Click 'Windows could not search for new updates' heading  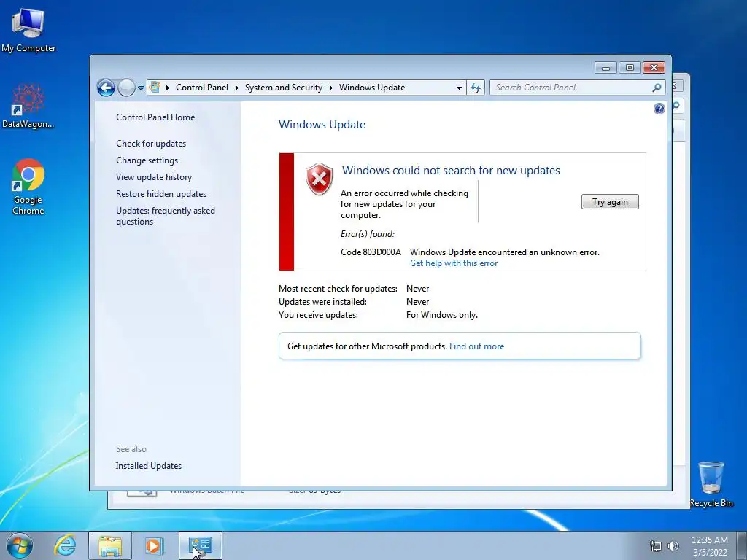click(451, 171)
